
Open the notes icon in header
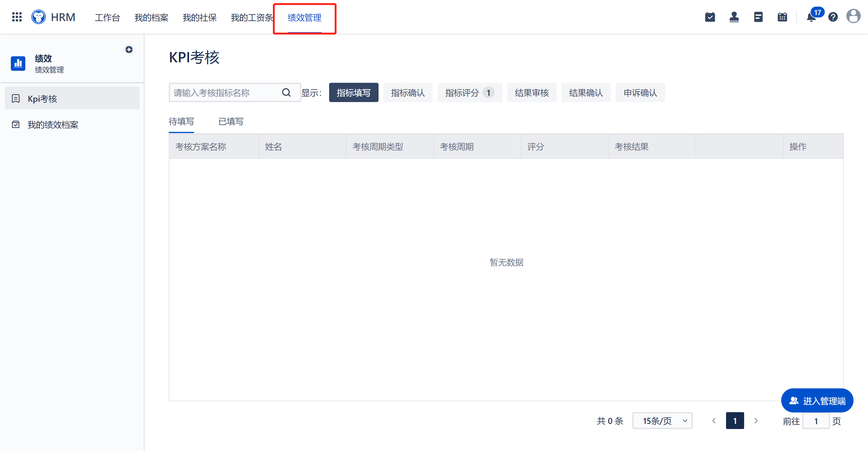tap(759, 17)
